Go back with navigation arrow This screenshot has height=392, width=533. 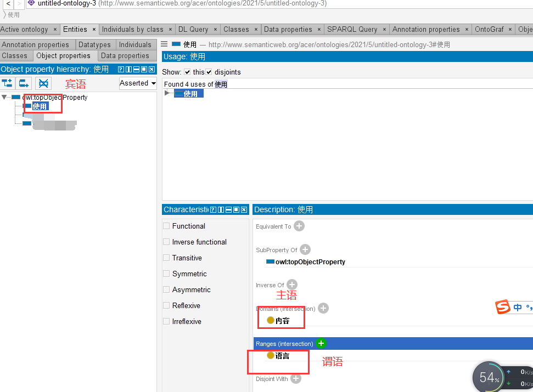(8, 4)
